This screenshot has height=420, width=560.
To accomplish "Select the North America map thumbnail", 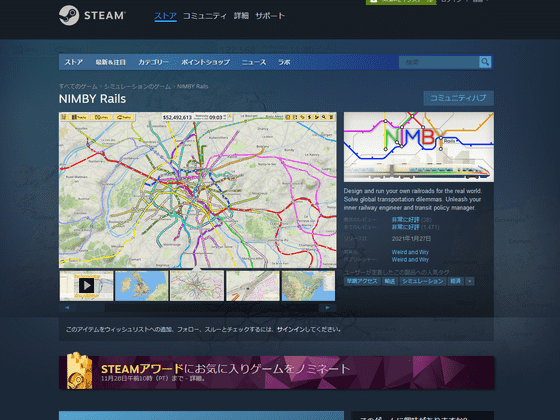I will click(x=308, y=286).
